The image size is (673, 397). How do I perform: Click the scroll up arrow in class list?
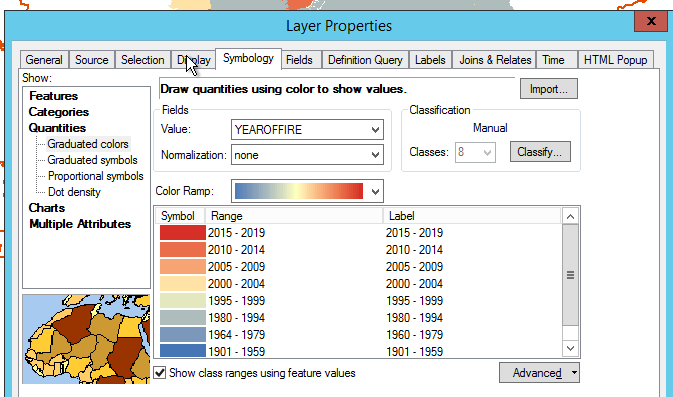[x=570, y=216]
